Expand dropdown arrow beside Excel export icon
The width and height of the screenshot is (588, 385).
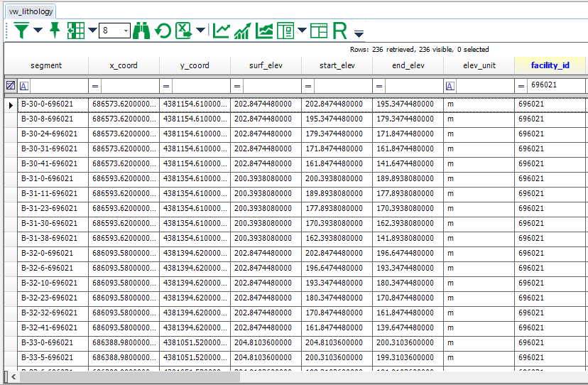pos(201,31)
